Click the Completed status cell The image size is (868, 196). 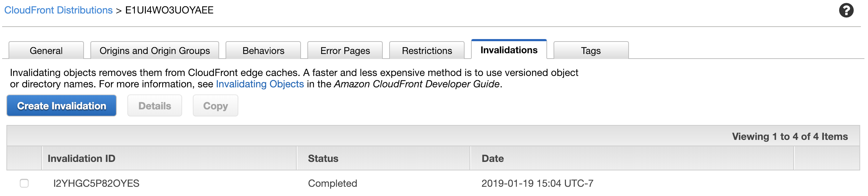(333, 183)
